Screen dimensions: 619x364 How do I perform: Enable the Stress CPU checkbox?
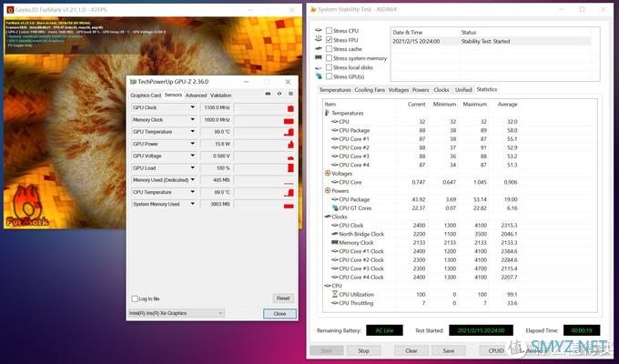(x=329, y=30)
